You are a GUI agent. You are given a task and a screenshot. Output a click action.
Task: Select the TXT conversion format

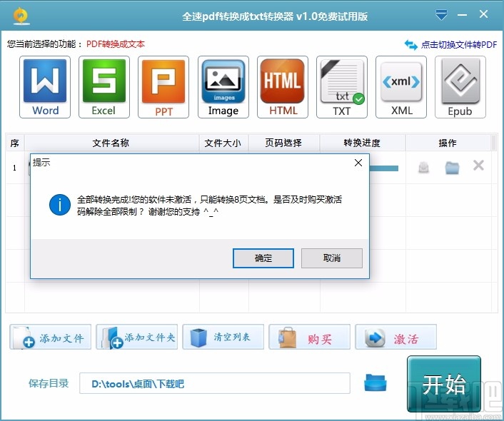[x=342, y=87]
